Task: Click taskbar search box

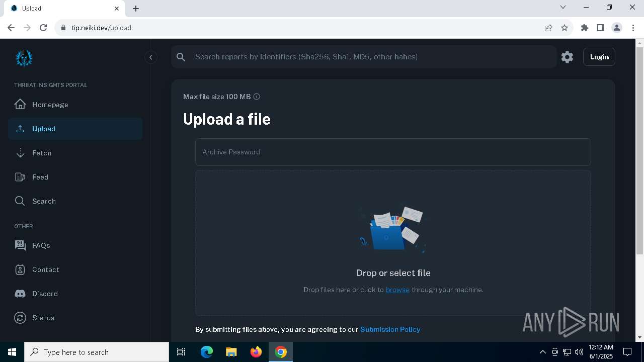Action: pos(97,352)
